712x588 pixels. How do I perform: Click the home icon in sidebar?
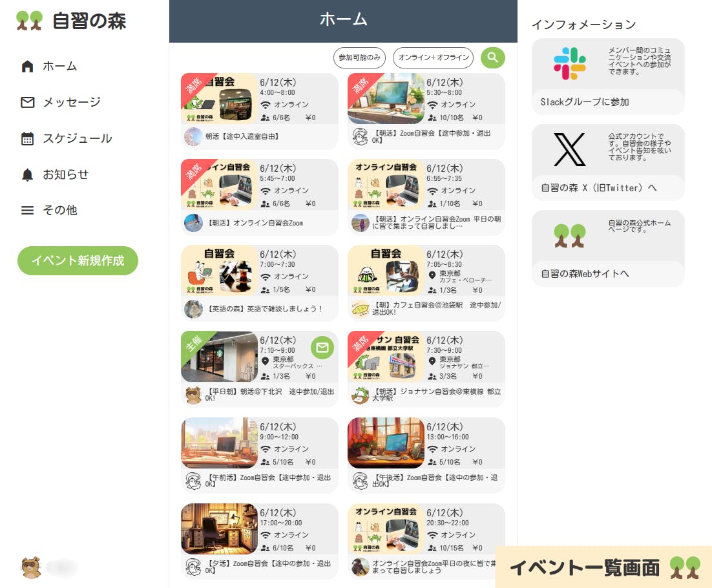click(27, 66)
